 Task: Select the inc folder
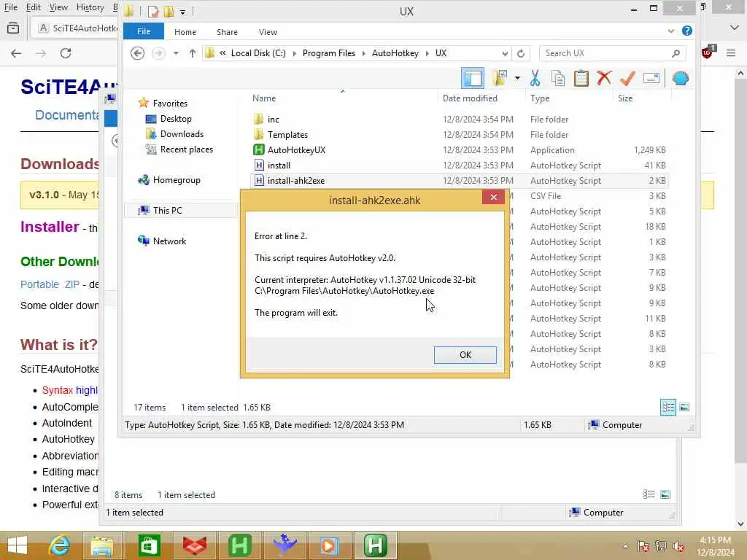[273, 120]
